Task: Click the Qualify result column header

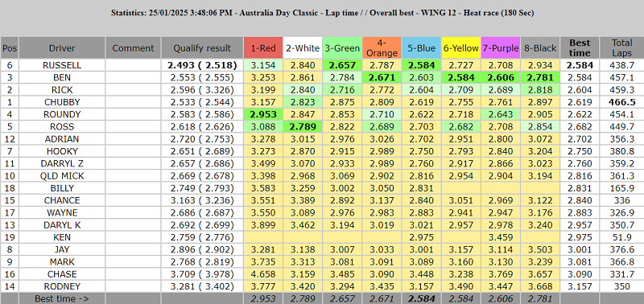Action: (202, 48)
